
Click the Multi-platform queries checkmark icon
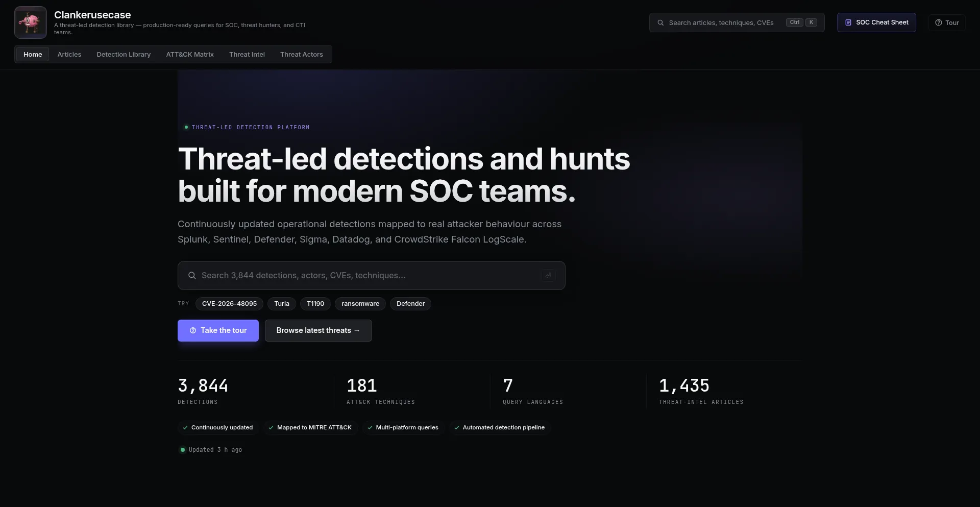click(370, 428)
